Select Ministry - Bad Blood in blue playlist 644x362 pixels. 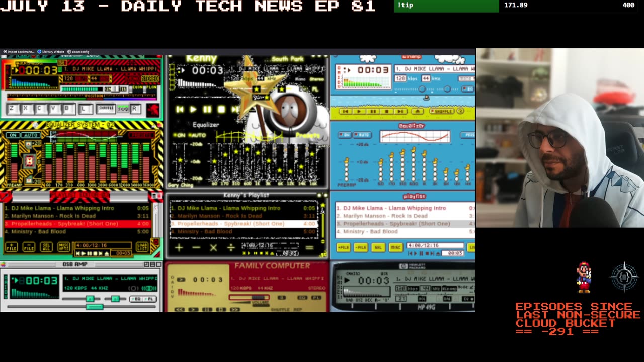point(405,232)
